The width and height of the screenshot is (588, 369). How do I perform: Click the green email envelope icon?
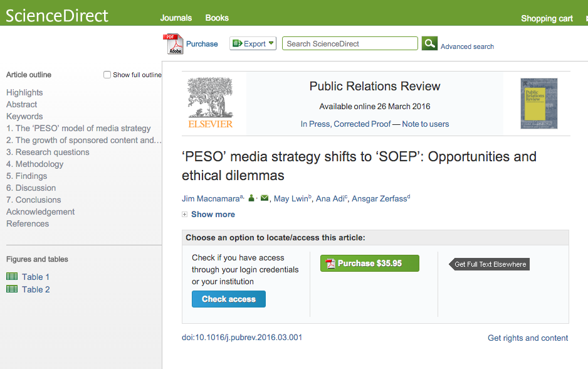265,198
